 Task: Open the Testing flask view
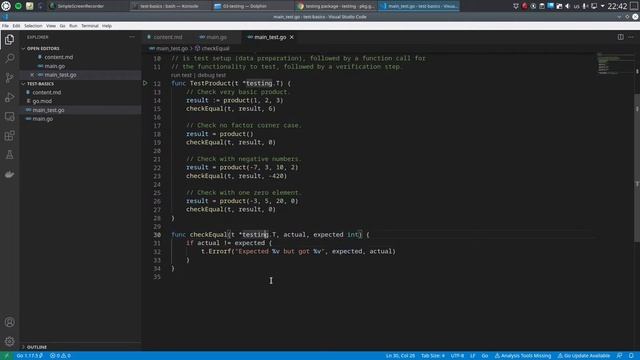point(9,155)
